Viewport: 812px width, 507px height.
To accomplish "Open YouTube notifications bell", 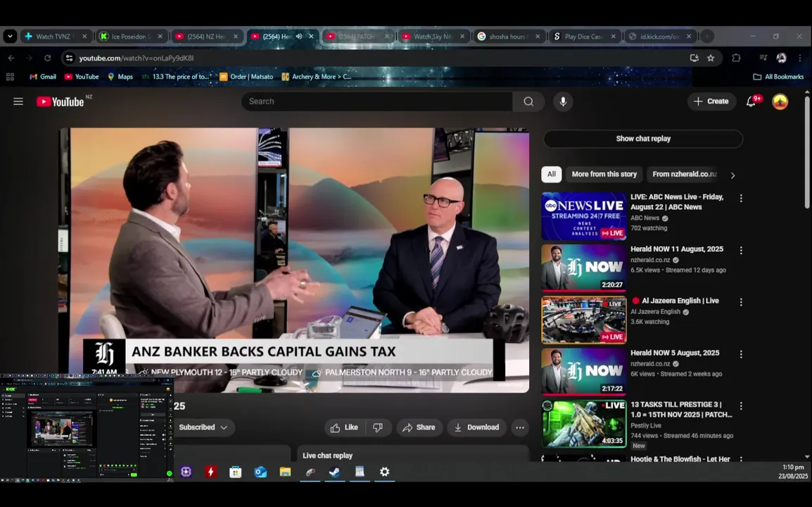I will pos(751,101).
